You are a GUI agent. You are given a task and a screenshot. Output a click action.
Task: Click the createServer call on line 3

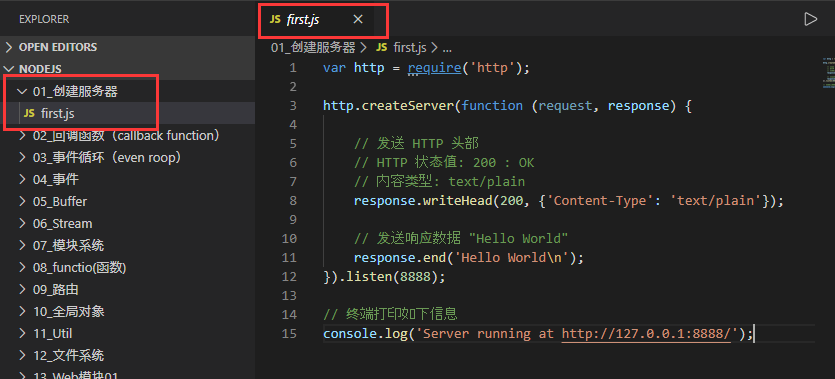point(408,106)
